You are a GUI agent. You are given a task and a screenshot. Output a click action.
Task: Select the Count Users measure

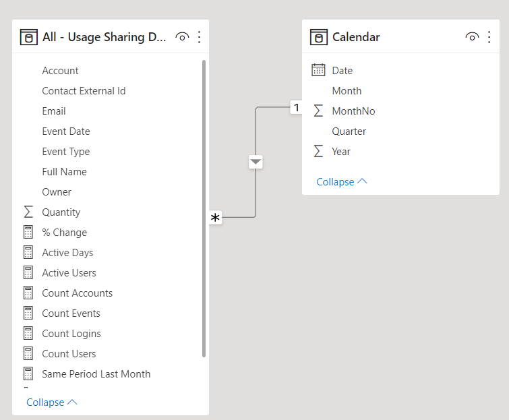pyautogui.click(x=69, y=354)
